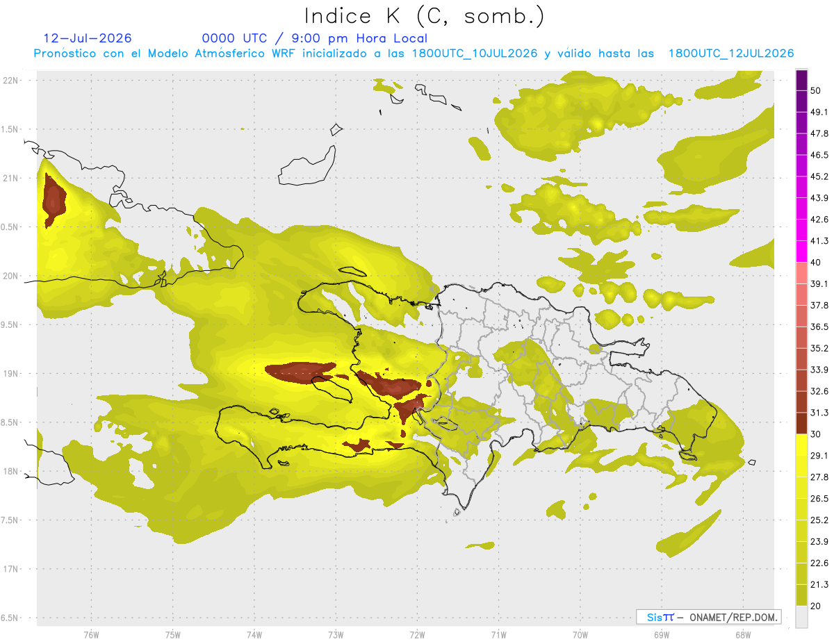Click the colorbar value "25.2"
This screenshot has height=644, width=834.
click(819, 520)
